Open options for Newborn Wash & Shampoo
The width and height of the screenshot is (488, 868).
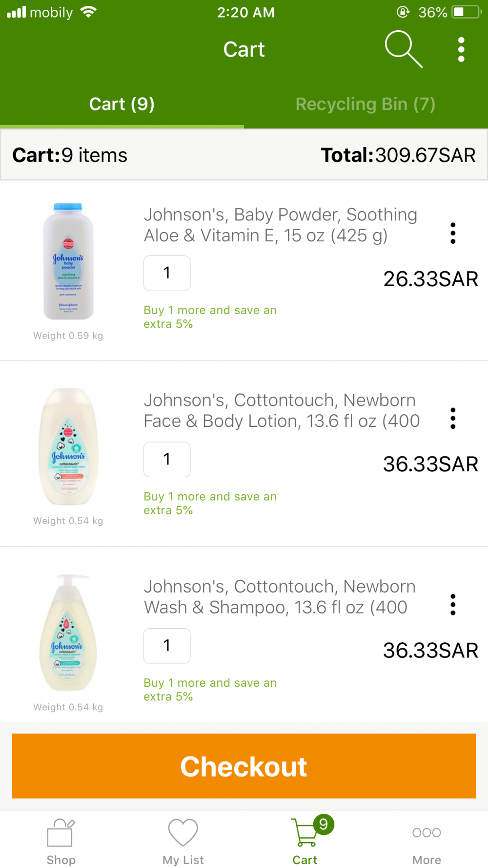pos(453,604)
